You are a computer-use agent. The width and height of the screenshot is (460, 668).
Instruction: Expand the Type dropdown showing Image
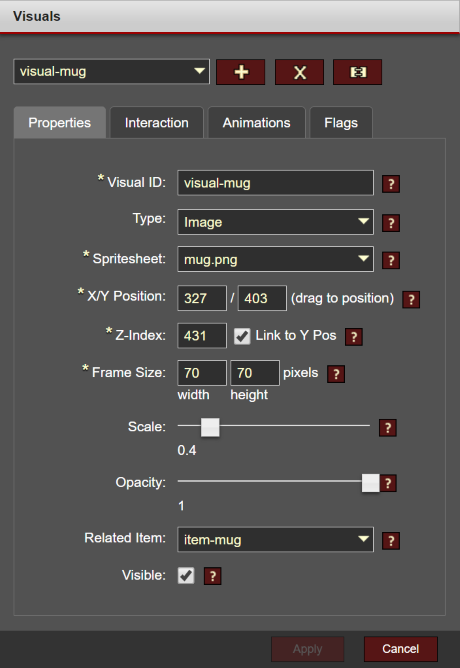pos(276,222)
